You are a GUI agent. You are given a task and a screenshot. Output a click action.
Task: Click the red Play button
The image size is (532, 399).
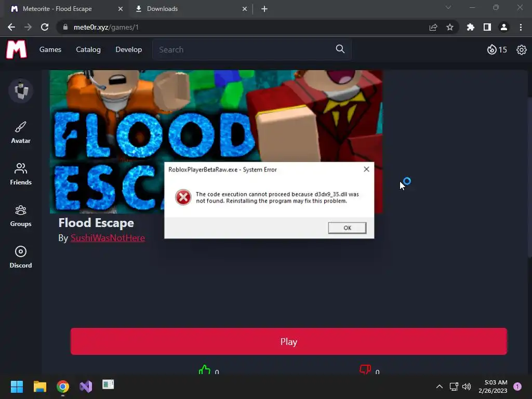pos(289,341)
